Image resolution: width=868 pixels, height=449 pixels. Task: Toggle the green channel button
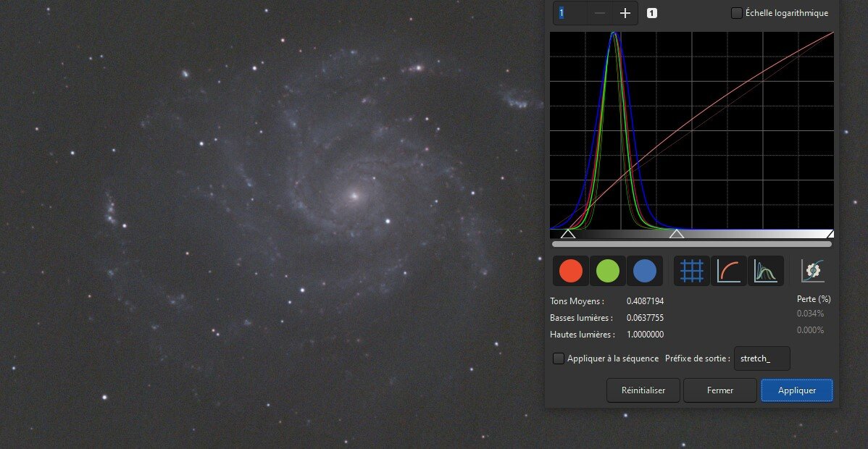608,272
